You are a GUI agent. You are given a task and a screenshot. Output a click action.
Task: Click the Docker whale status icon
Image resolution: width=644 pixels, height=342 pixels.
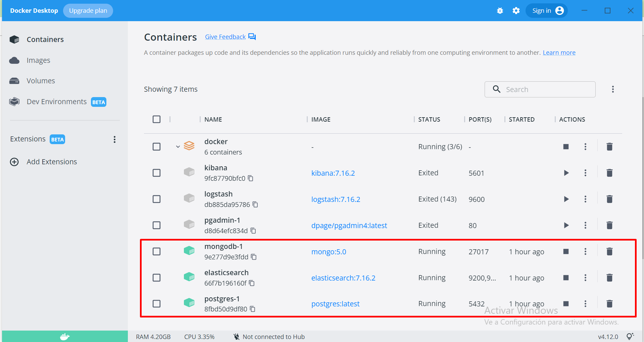click(65, 336)
